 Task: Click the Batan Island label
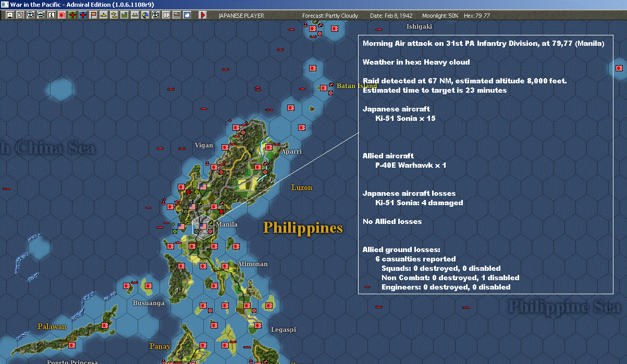tap(356, 86)
